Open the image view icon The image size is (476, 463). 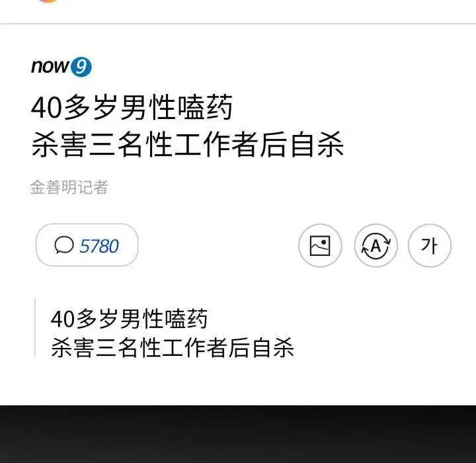pyautogui.click(x=320, y=245)
